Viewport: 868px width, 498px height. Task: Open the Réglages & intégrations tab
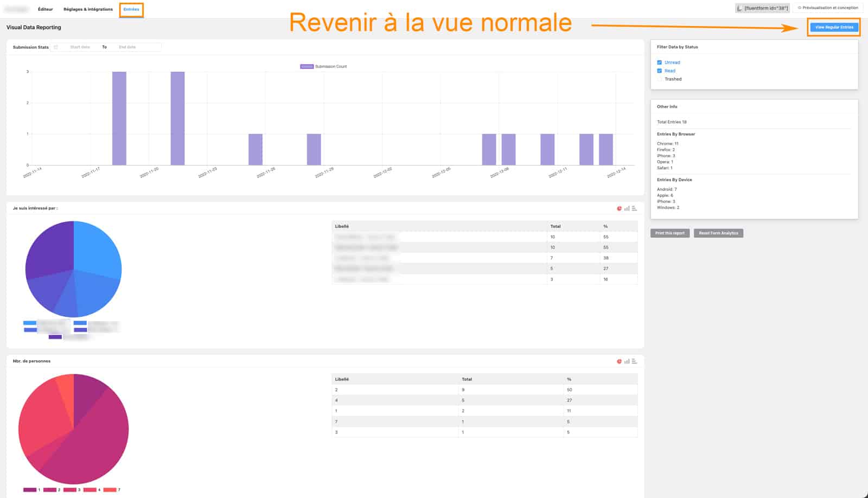coord(88,9)
